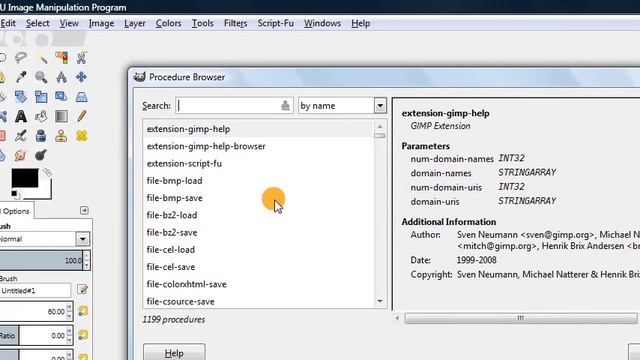Open the Colors menu
This screenshot has width=640, height=360.
click(168, 23)
